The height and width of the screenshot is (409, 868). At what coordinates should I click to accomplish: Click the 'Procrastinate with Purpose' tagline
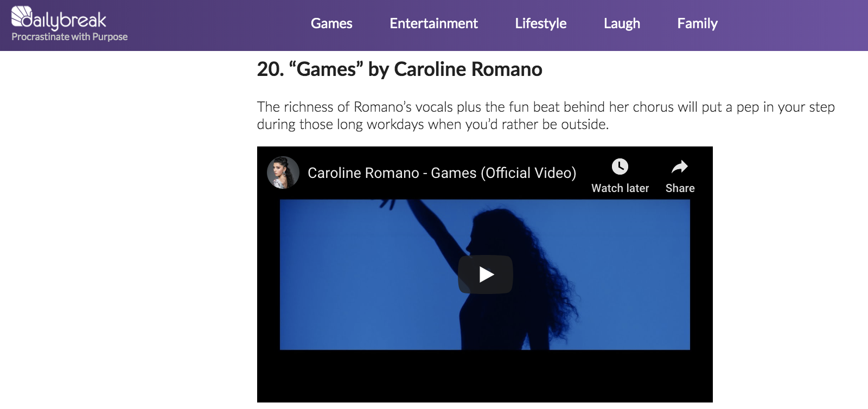(x=69, y=37)
